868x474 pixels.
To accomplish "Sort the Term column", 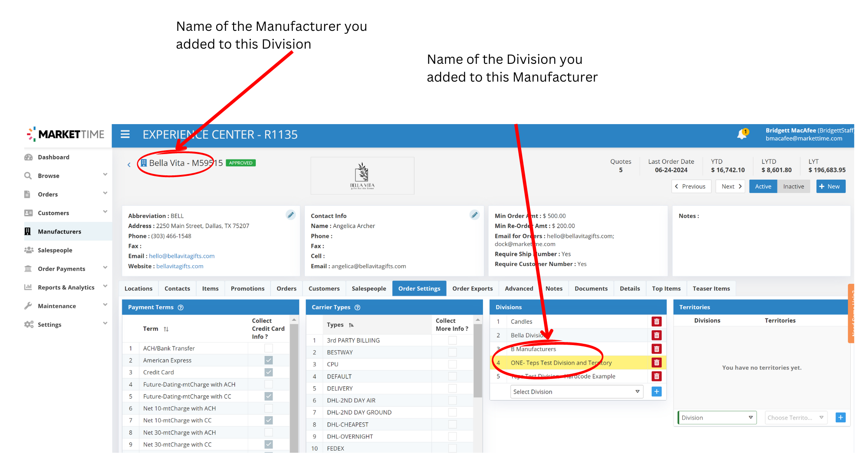I will (166, 329).
